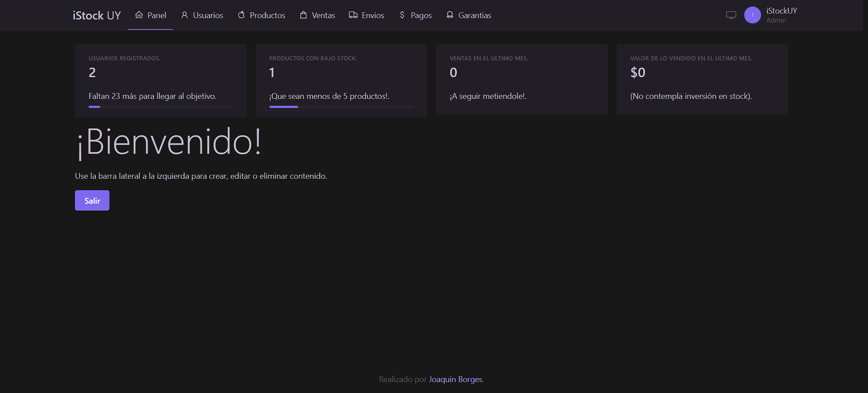Click the award ribbon icon beside Garantias
868x393 pixels.
coord(450,15)
